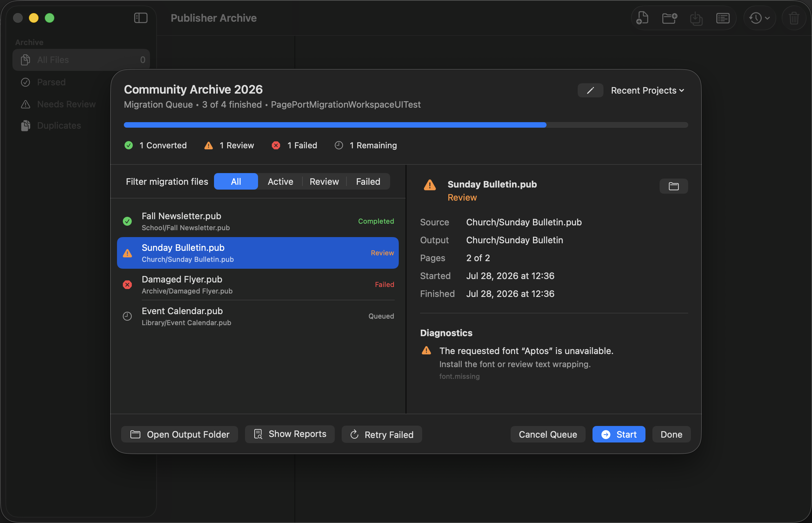The height and width of the screenshot is (523, 812).
Task: Click Finished timestamp value
Action: point(510,294)
